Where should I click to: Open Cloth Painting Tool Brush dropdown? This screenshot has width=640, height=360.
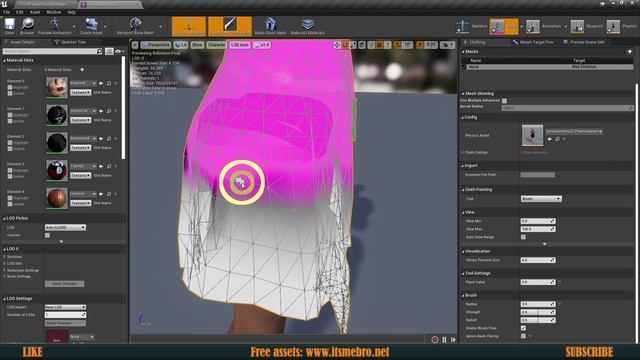541,199
